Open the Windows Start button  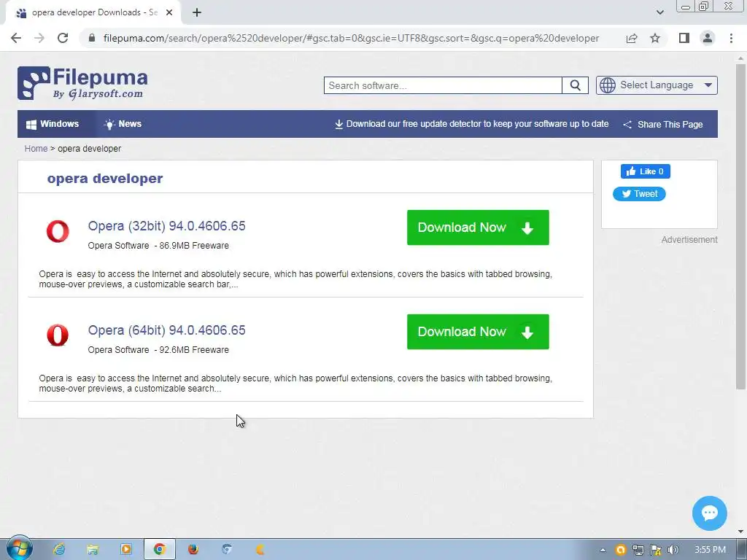(x=19, y=549)
